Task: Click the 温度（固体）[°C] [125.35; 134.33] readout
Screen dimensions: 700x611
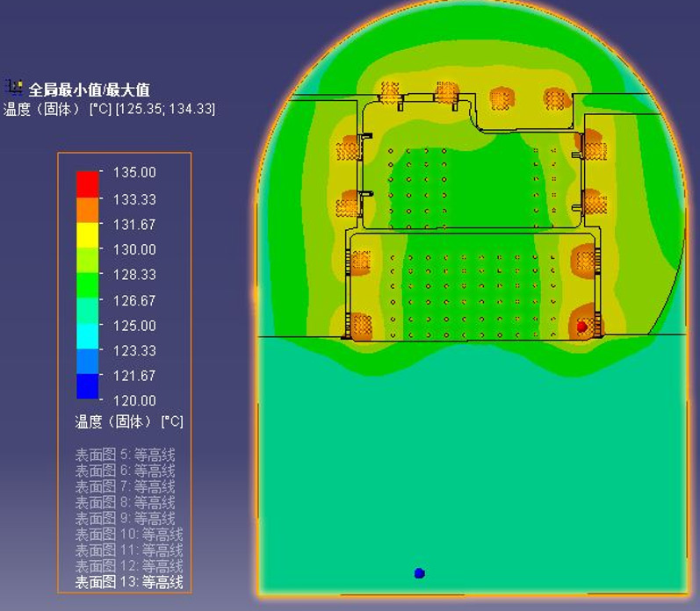Action: tap(109, 109)
